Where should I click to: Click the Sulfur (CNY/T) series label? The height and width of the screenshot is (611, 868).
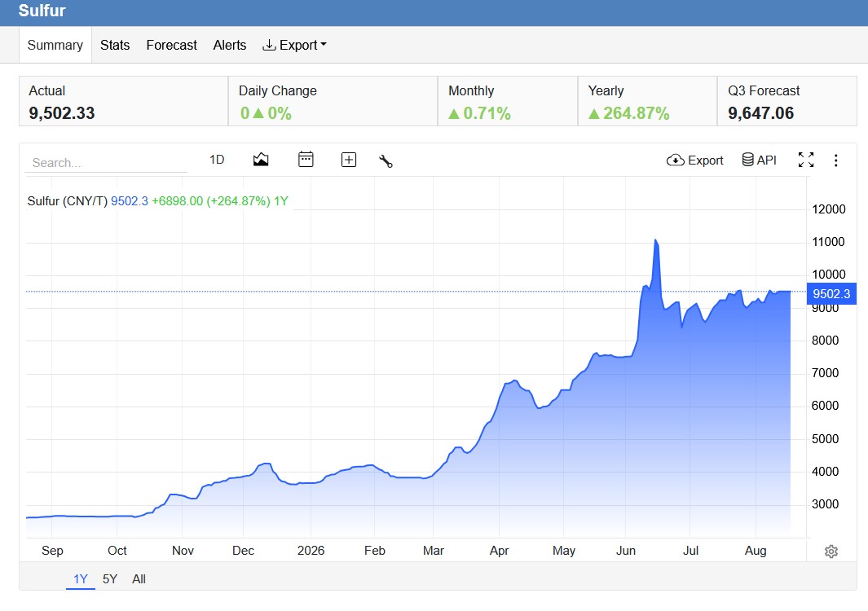[x=68, y=201]
